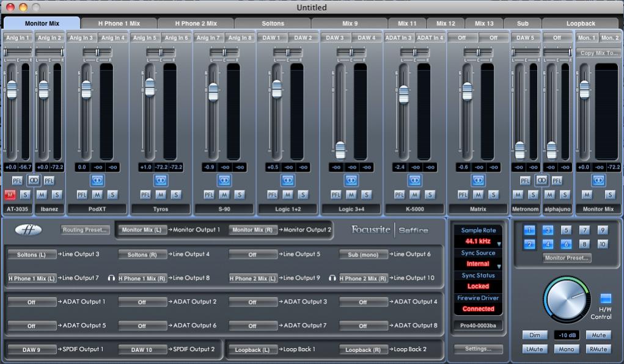Open Sync Source Internal dropdown

pyautogui.click(x=479, y=264)
